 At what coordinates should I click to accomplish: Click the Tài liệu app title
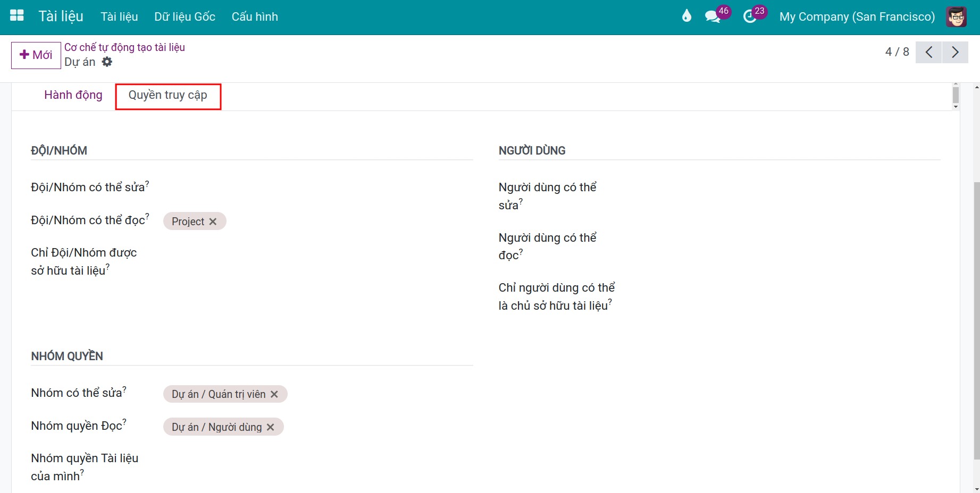pyautogui.click(x=61, y=16)
